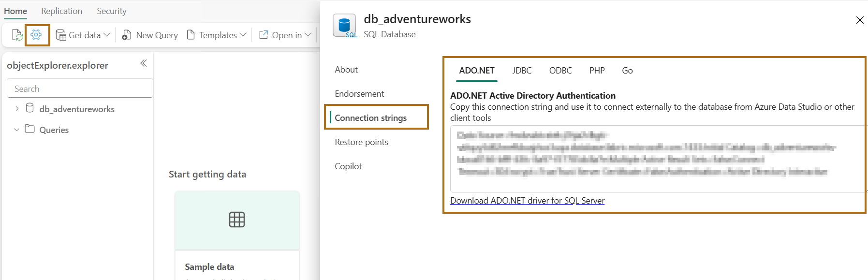Select the Connection strings section
Image resolution: width=868 pixels, height=280 pixels.
pyautogui.click(x=371, y=118)
